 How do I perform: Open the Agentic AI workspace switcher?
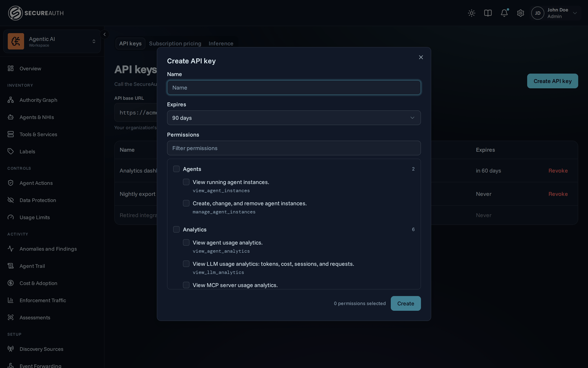coord(52,41)
